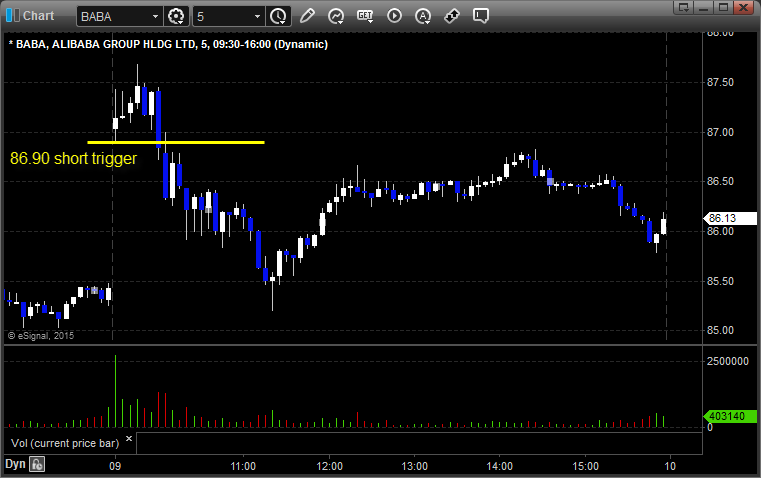This screenshot has width=761, height=478.
Task: Click the Chart title label
Action: pyautogui.click(x=38, y=16)
